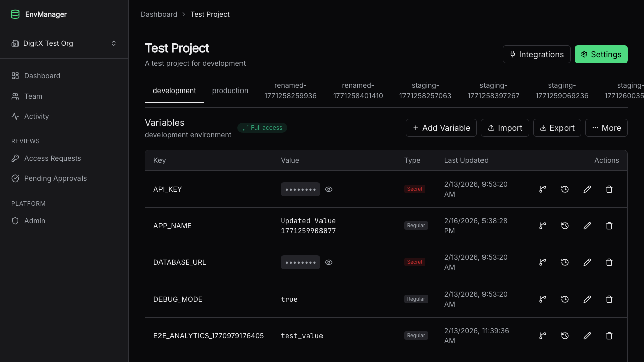The width and height of the screenshot is (644, 362).
Task: Show the masked DATABASE_URL secret
Action: pos(329,262)
